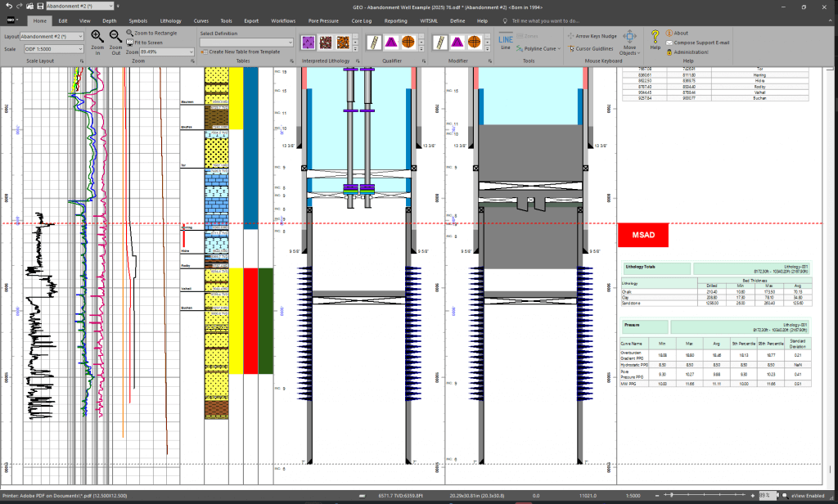
Task: Click the red block in the lithology column
Action: coord(250,322)
